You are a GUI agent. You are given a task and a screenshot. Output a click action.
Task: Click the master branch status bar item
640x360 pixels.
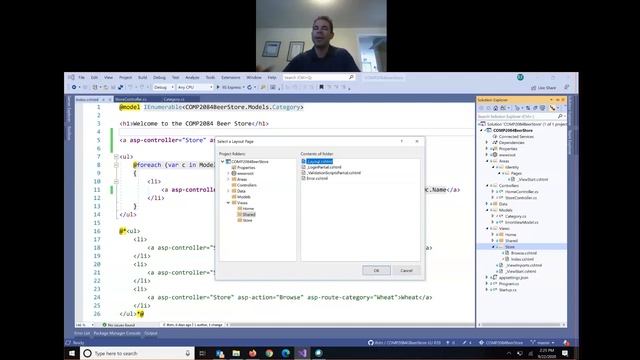543,342
